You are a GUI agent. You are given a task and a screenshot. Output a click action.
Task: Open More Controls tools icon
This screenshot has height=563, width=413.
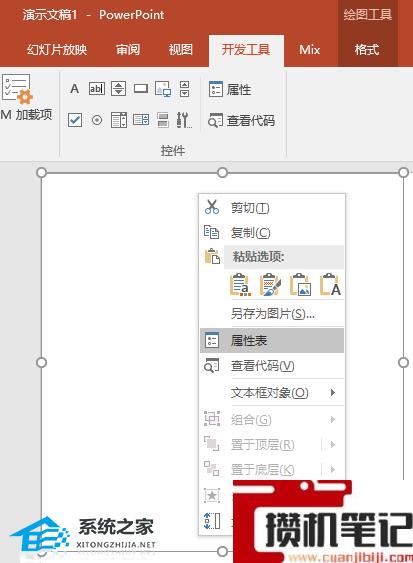coord(184,120)
